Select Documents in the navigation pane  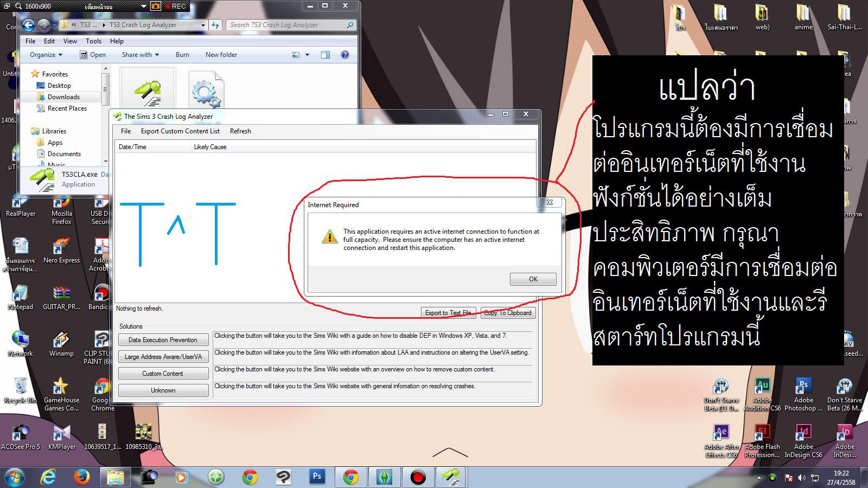click(x=64, y=154)
